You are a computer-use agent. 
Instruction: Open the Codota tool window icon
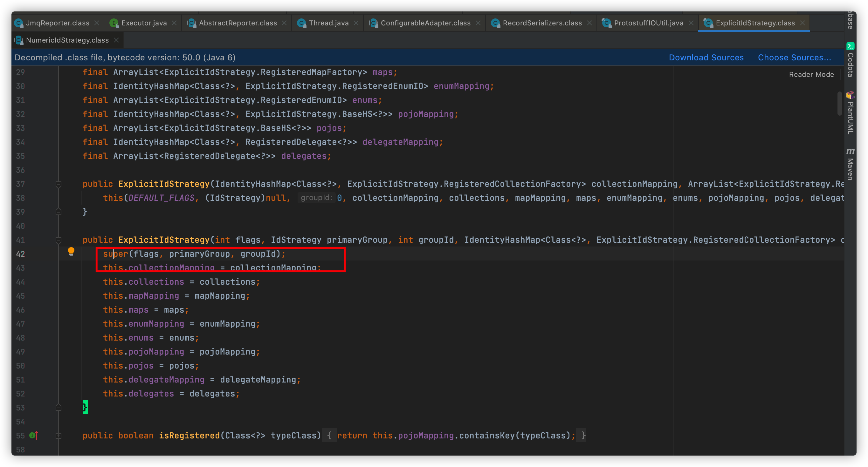click(x=850, y=46)
